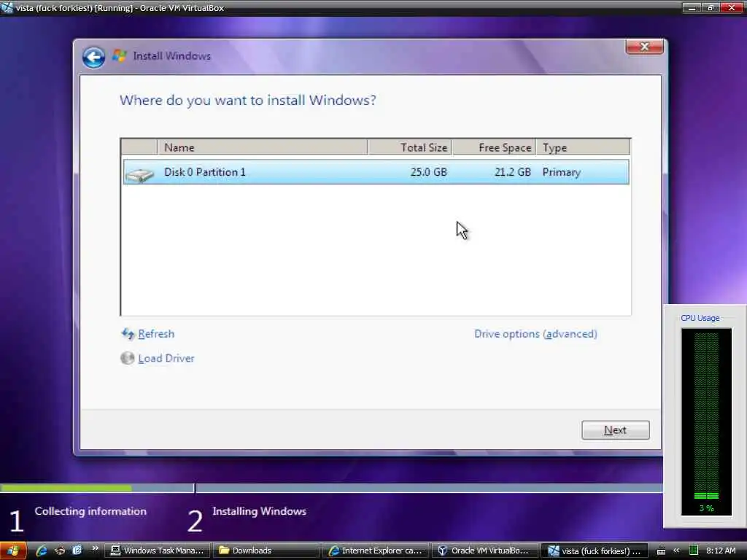Viewport: 747px width, 560px height.
Task: Click the Load Driver link
Action: pyautogui.click(x=166, y=358)
